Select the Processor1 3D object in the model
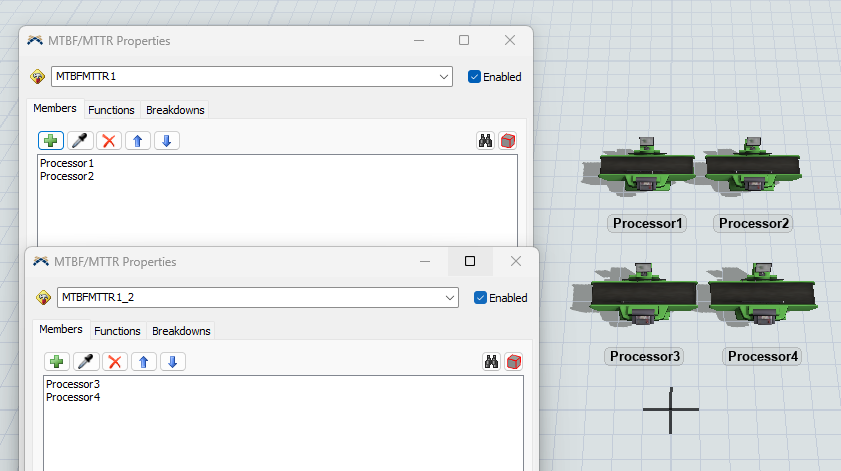Screen dimensions: 841x471 pos(646,166)
